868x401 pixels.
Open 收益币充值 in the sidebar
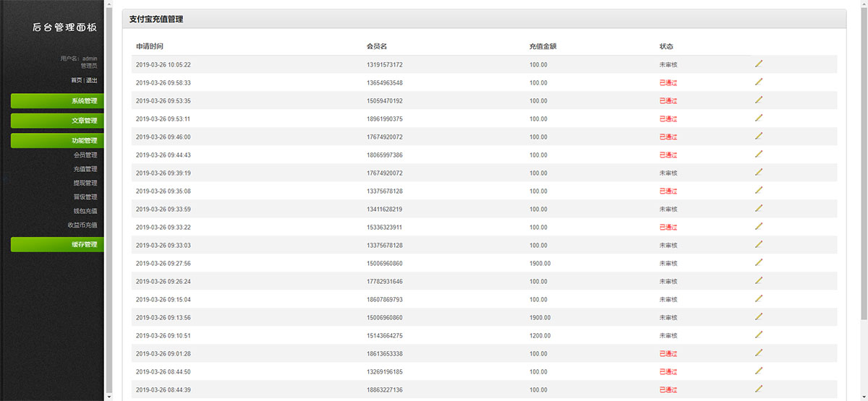point(82,225)
